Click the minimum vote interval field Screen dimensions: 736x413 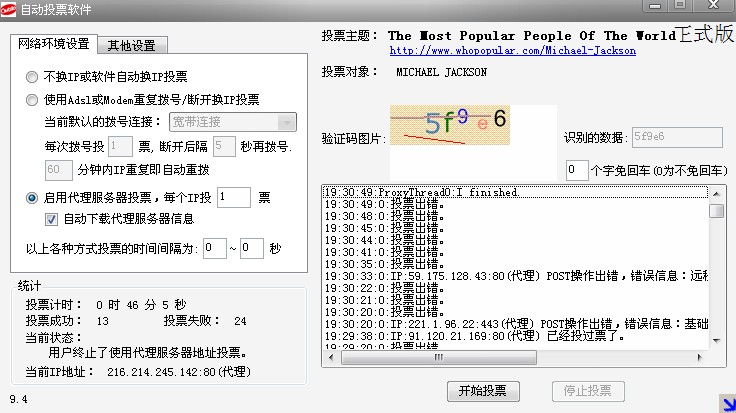pos(215,248)
